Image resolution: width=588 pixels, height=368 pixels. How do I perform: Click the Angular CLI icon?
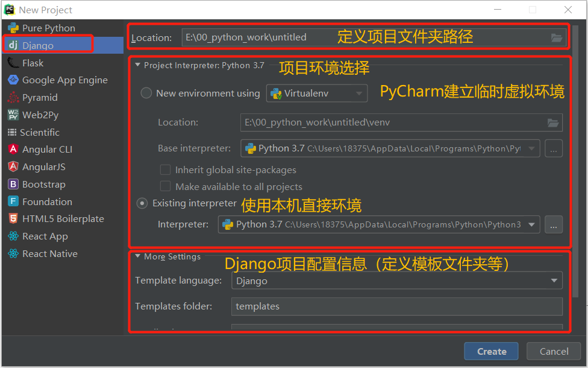click(x=13, y=150)
